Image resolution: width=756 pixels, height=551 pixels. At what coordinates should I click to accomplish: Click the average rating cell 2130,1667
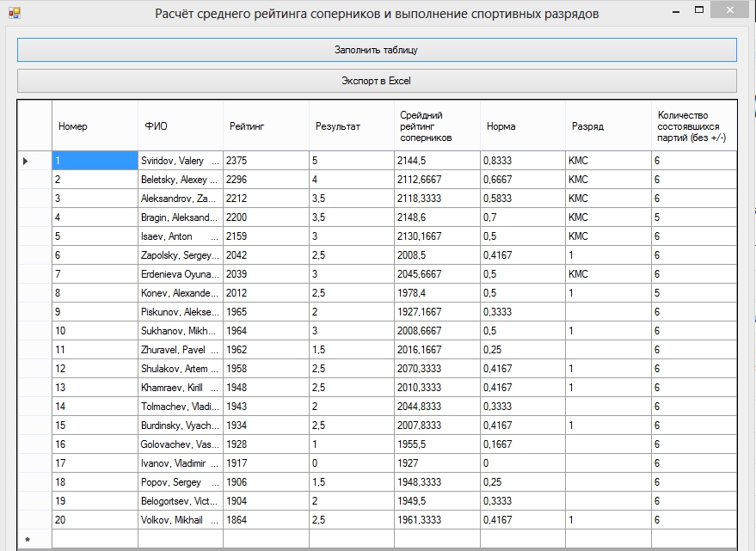[437, 236]
